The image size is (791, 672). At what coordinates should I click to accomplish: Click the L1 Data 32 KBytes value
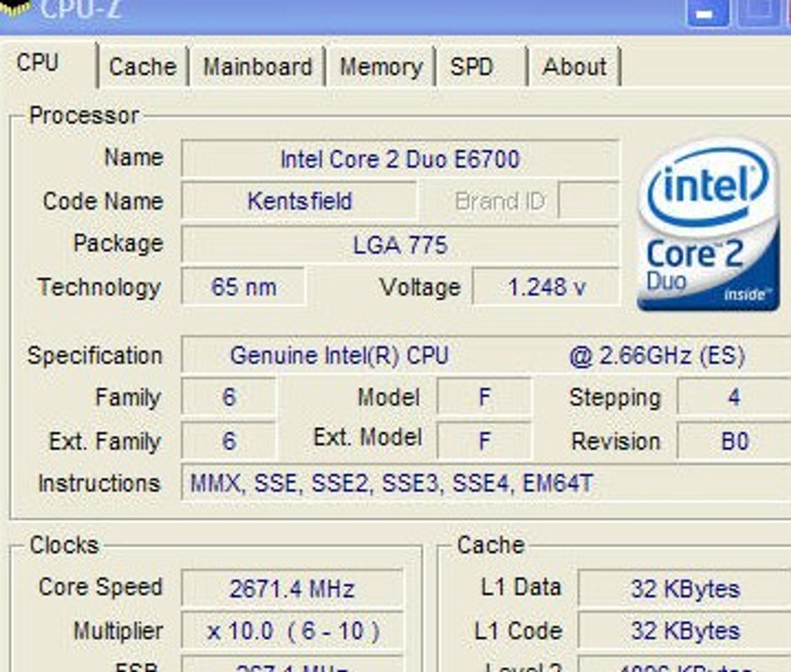(x=685, y=589)
